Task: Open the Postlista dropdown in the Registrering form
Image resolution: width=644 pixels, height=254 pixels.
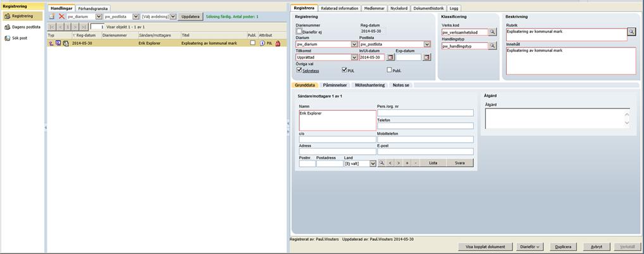Action: pos(427,44)
